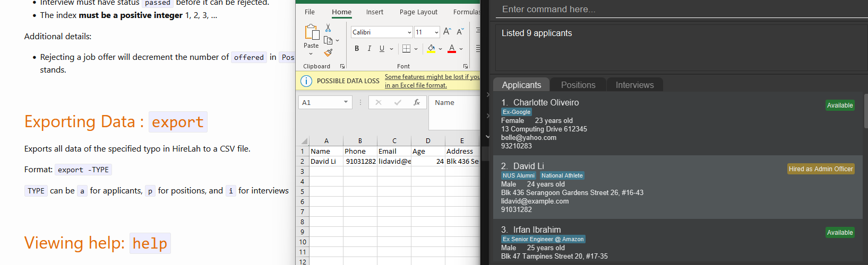868x265 pixels.
Task: Toggle Italic formatting in Excel
Action: point(369,49)
